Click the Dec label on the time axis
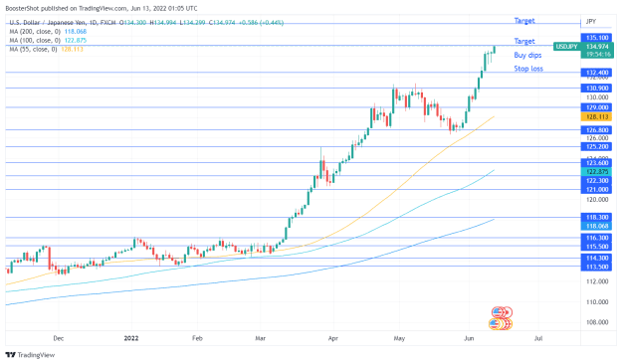The image size is (622, 364). pyautogui.click(x=59, y=338)
